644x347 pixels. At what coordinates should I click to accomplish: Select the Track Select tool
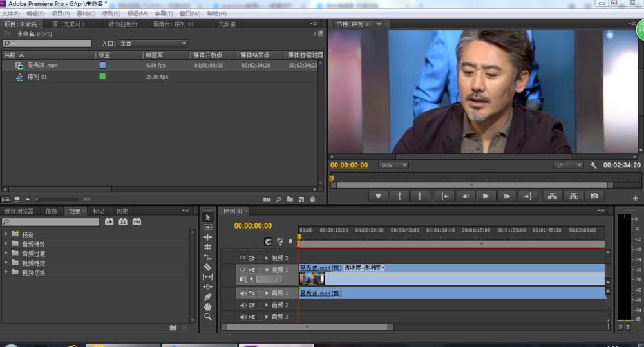[x=208, y=227]
